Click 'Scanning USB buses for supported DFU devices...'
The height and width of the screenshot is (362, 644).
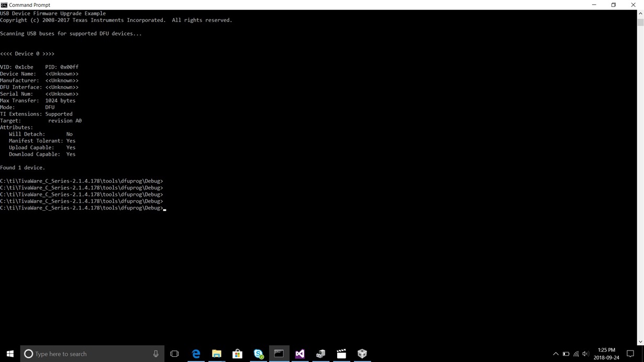71,34
